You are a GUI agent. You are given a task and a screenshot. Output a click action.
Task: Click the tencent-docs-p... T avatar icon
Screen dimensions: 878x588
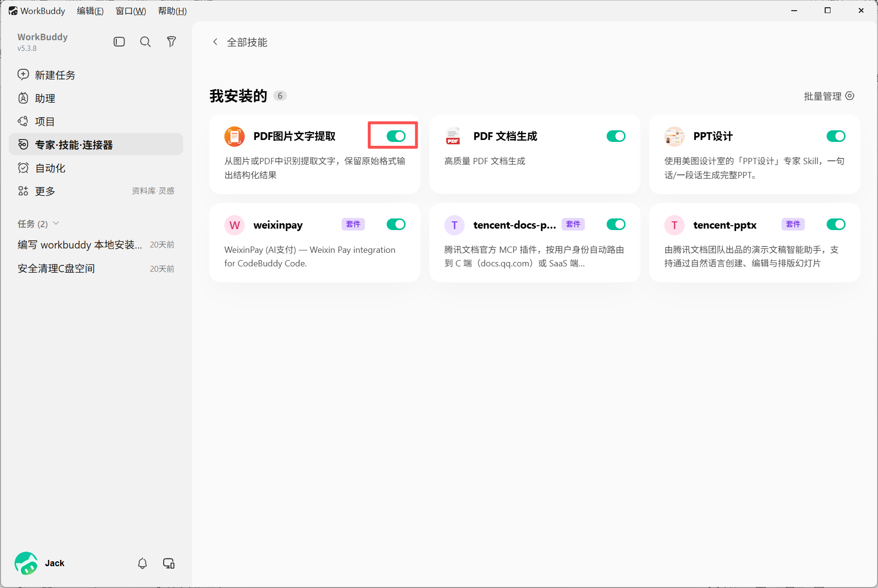point(455,225)
